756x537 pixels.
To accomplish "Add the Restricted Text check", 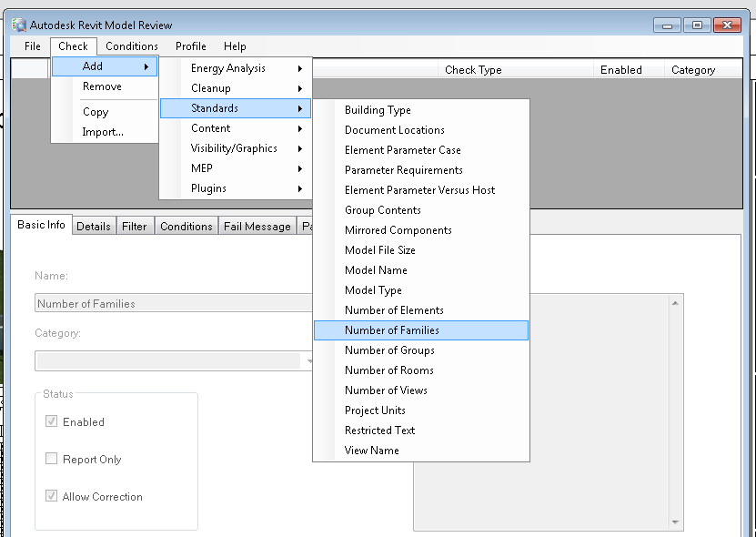I will (x=421, y=431).
